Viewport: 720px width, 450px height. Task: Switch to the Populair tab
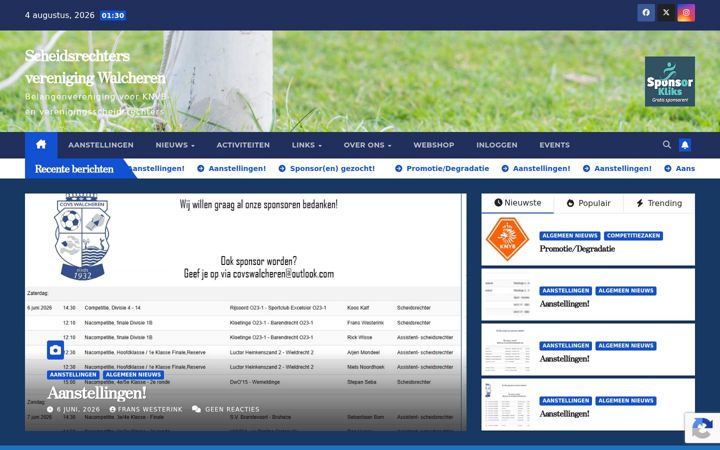(x=588, y=203)
